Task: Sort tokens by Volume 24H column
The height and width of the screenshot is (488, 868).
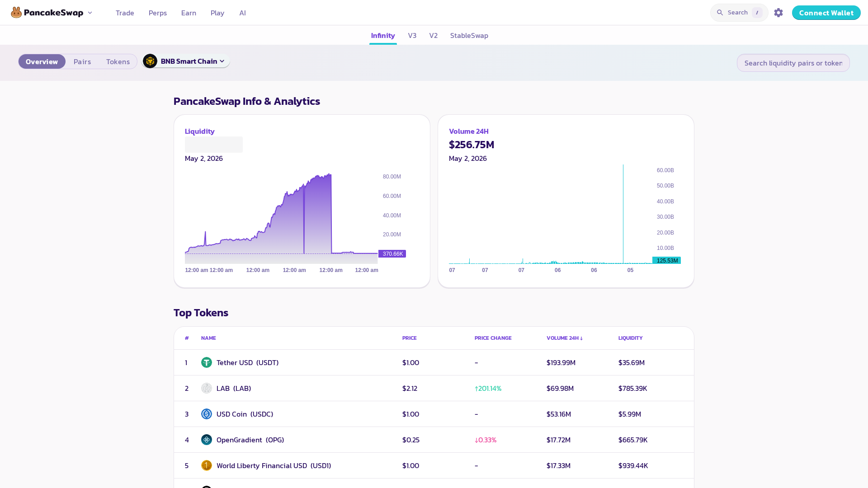Action: tap(565, 338)
